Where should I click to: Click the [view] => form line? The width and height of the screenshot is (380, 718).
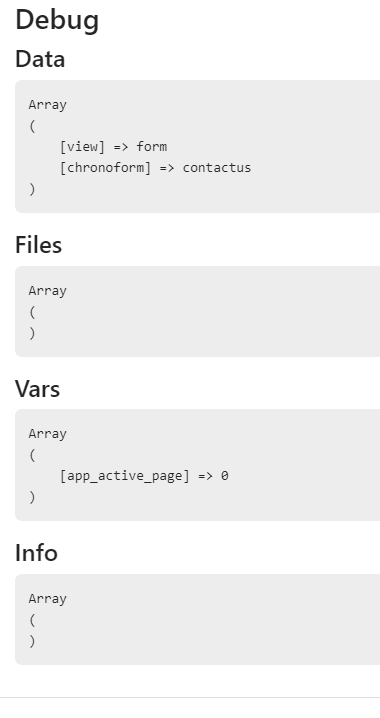tap(114, 147)
